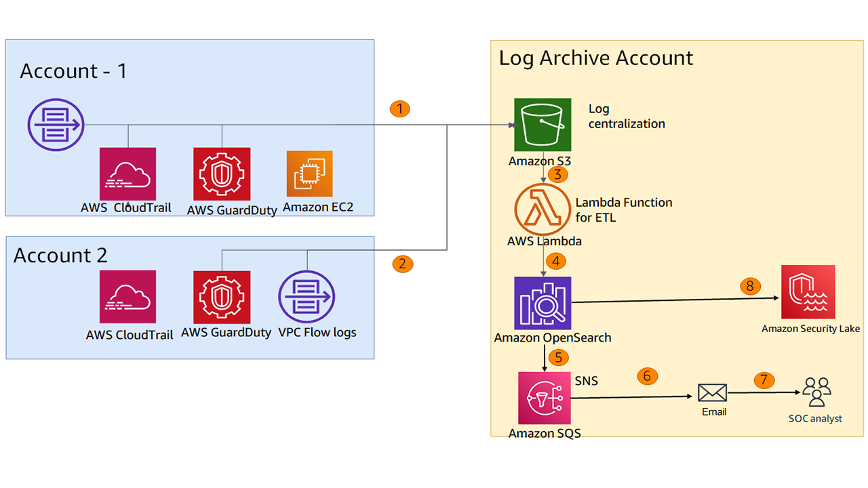Open the Amazon Security Lake icon
This screenshot has width=868, height=488.
pos(808,292)
